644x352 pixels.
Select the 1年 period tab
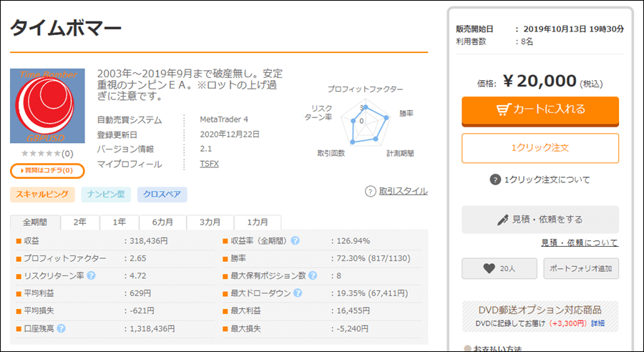tap(119, 223)
